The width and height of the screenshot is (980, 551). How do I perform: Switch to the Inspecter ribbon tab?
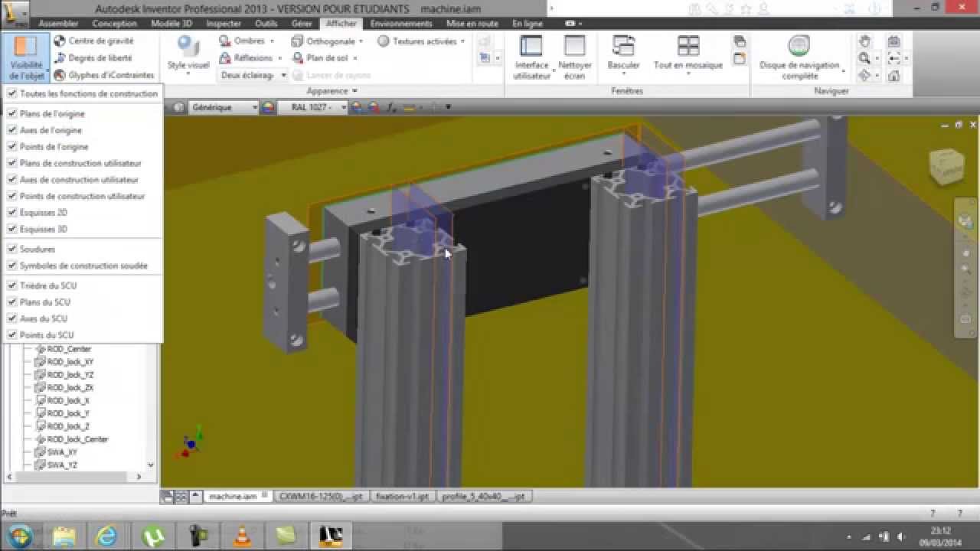point(224,24)
